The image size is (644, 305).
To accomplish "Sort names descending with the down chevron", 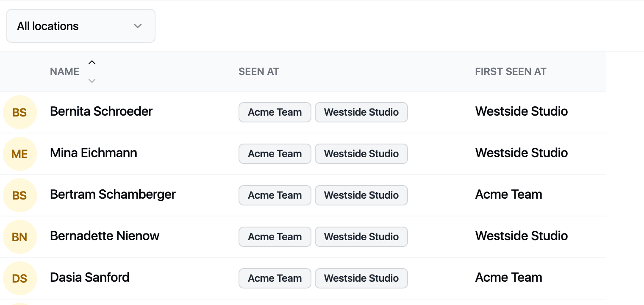I will 92,80.
